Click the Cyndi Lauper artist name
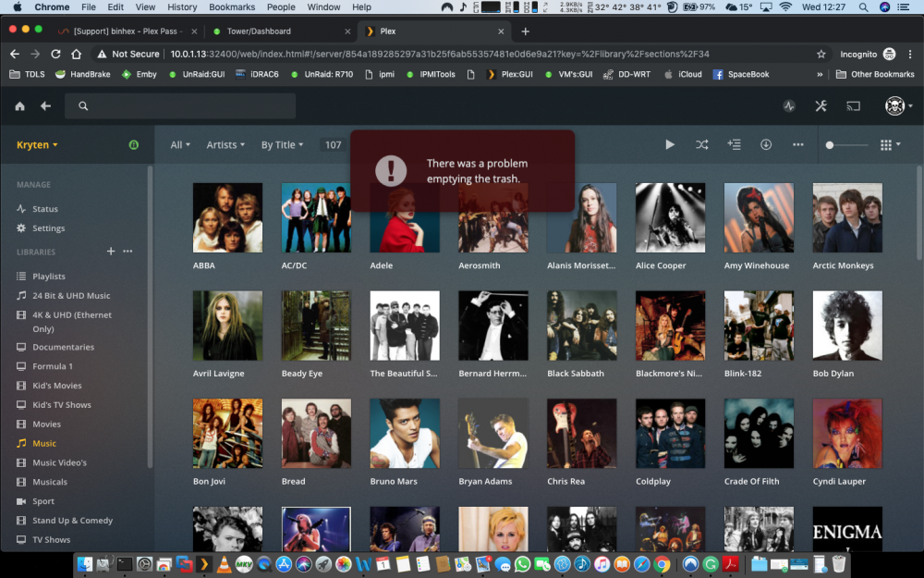924x578 pixels. pyautogui.click(x=839, y=481)
